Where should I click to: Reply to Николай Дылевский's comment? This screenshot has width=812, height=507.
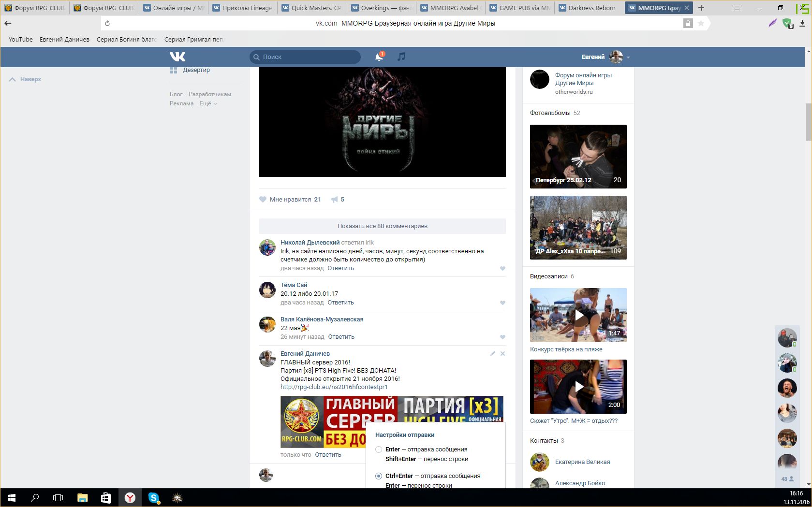click(x=340, y=268)
